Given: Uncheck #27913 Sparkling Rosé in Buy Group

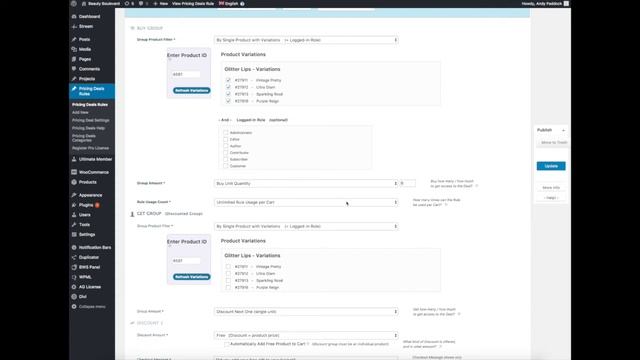Looking at the screenshot, I should [x=228, y=94].
